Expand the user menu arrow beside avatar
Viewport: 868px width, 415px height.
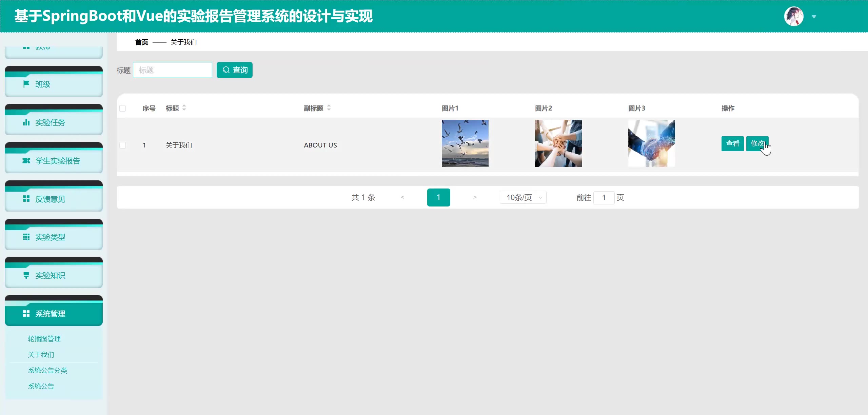[814, 17]
